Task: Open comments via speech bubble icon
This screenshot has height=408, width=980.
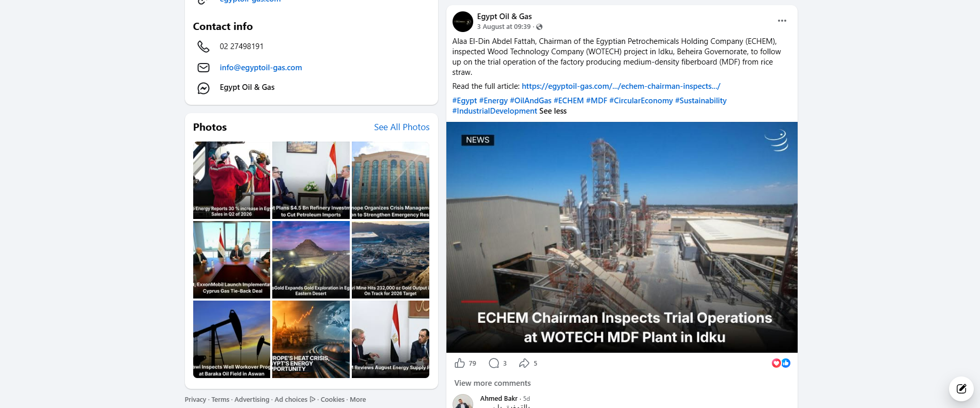Action: [x=494, y=363]
